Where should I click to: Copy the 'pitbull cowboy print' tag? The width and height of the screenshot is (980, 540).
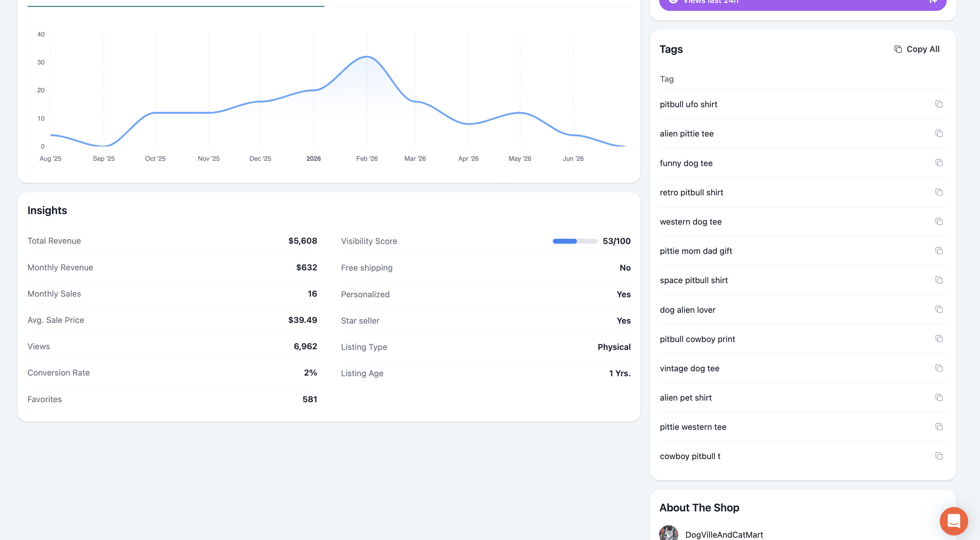point(939,338)
